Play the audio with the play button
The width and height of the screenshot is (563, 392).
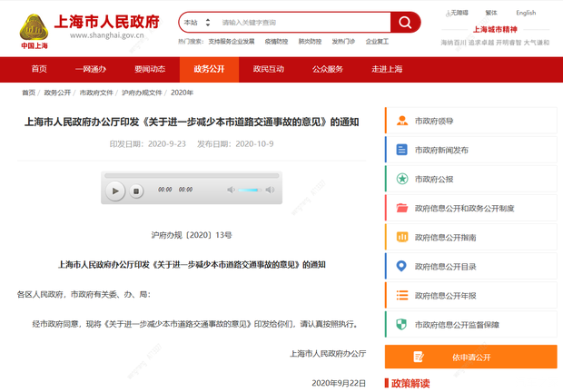pos(115,191)
